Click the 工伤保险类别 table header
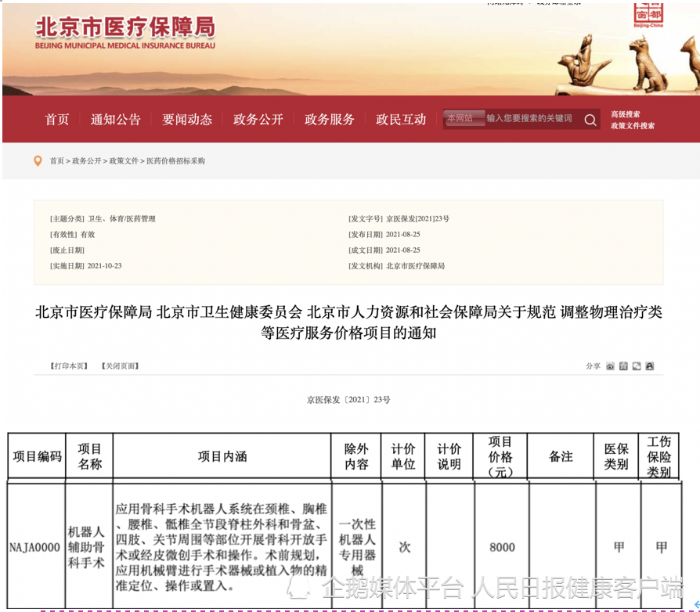 click(659, 456)
